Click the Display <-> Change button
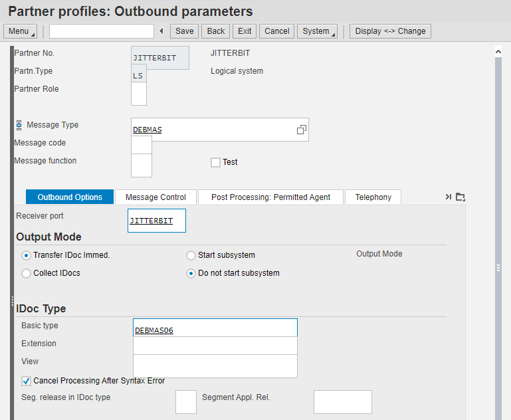The width and height of the screenshot is (511, 420). click(390, 31)
